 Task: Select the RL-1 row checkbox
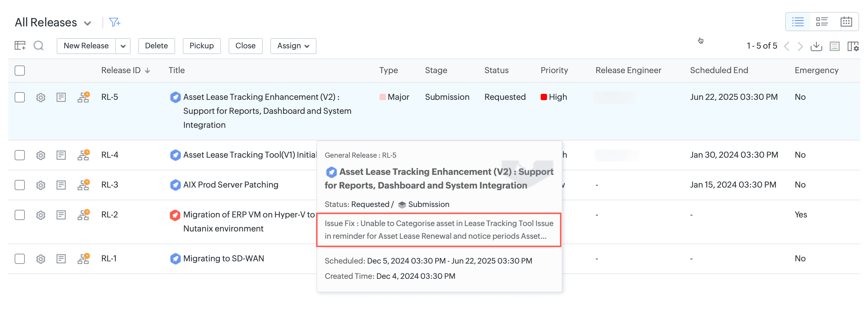click(x=20, y=259)
